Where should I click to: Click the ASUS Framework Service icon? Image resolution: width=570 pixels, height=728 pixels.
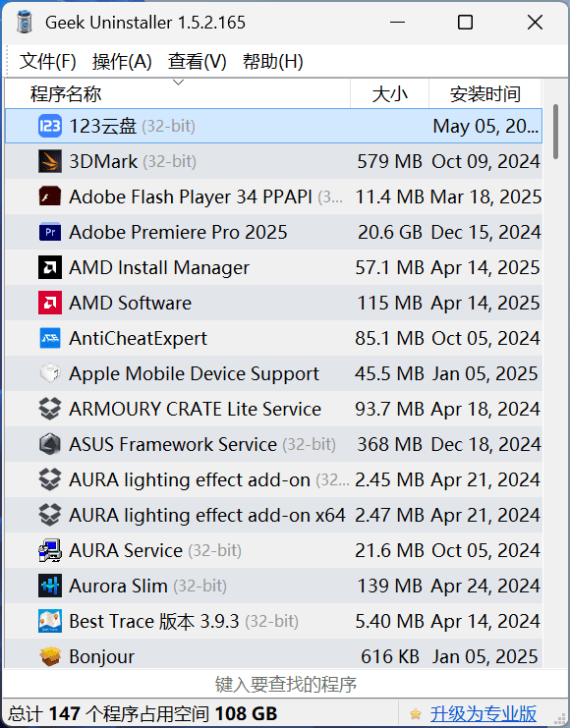(x=50, y=444)
